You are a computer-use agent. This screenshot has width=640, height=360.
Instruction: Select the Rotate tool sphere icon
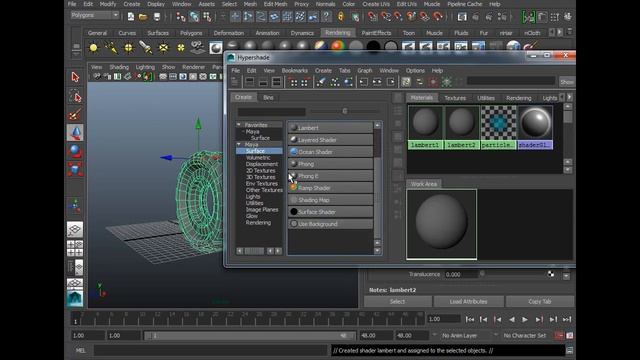tap(75, 151)
